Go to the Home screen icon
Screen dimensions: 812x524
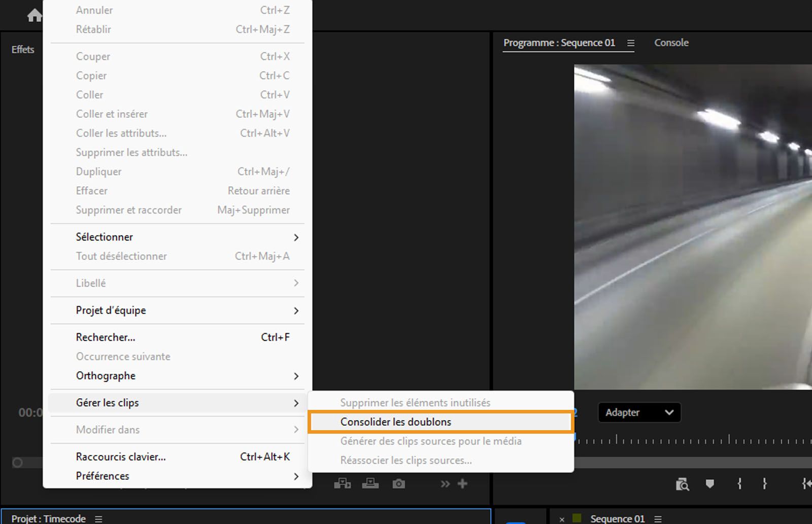pyautogui.click(x=34, y=16)
